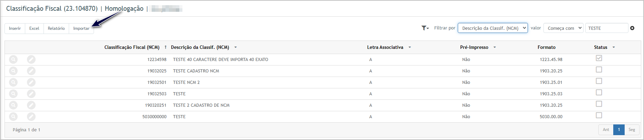644x140 pixels.
Task: Click the Relatório toolbar item
Action: click(56, 28)
